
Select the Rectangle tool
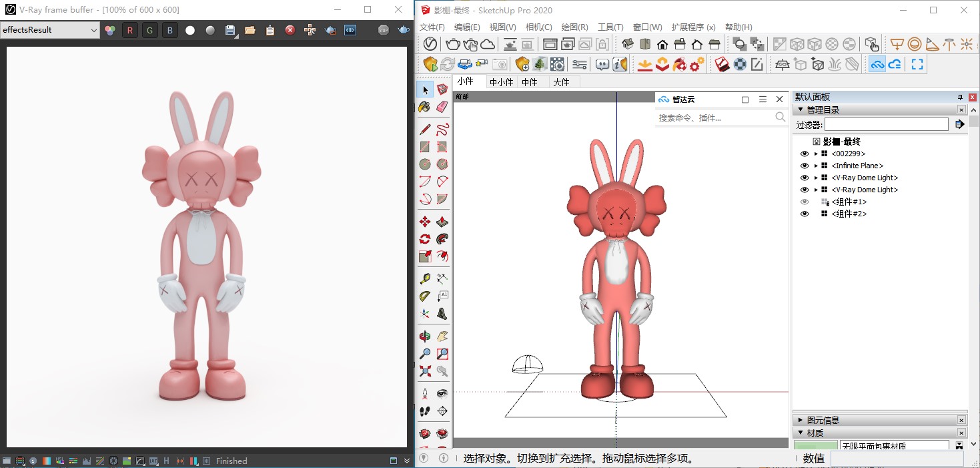click(425, 146)
